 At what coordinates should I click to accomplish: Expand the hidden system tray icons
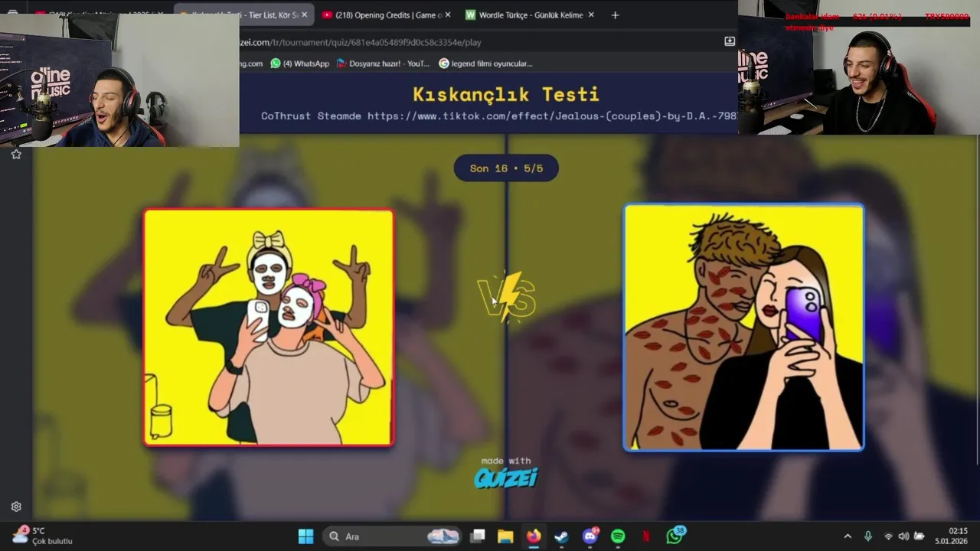pyautogui.click(x=848, y=536)
